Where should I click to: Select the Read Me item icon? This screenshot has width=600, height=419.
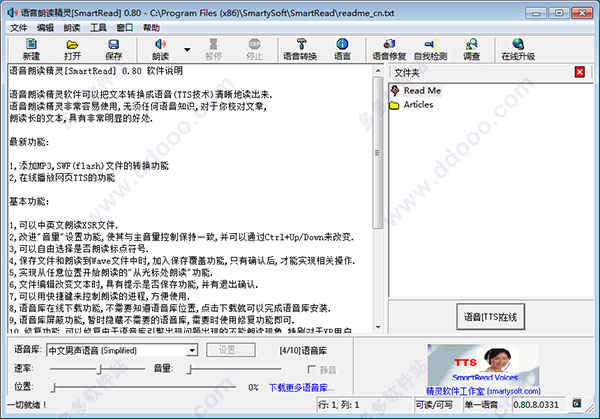click(395, 91)
